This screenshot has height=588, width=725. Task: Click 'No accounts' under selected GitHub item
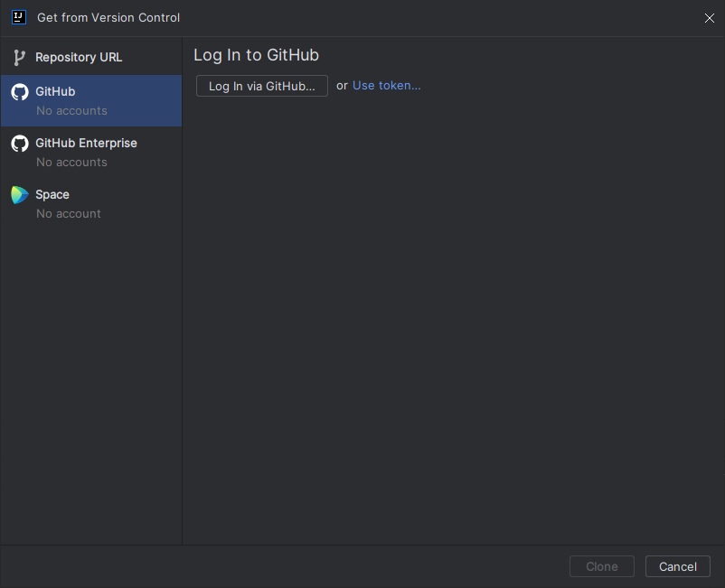coord(71,111)
